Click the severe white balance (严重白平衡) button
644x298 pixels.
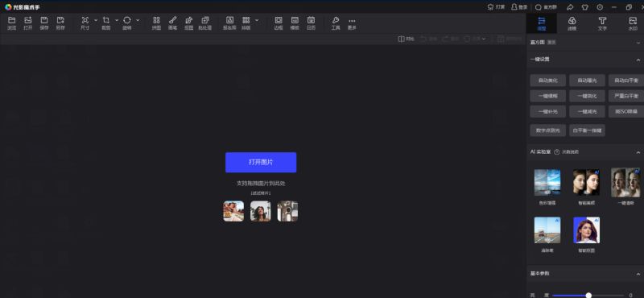[x=626, y=96]
